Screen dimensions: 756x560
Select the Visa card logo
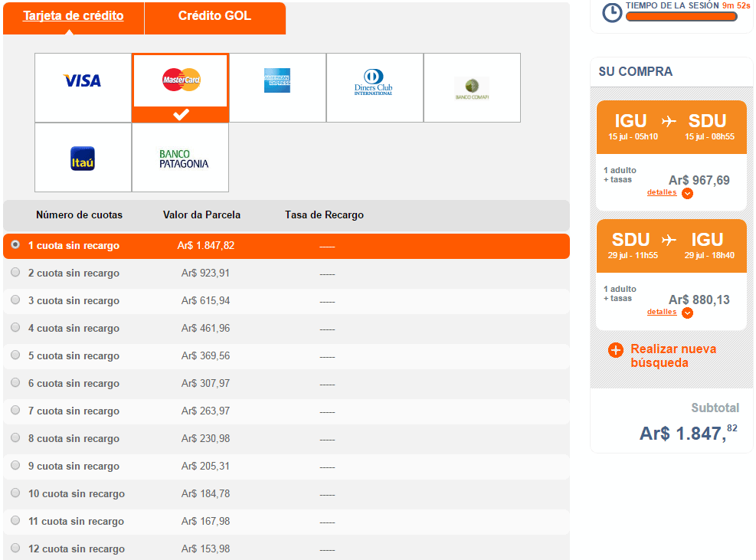83,80
